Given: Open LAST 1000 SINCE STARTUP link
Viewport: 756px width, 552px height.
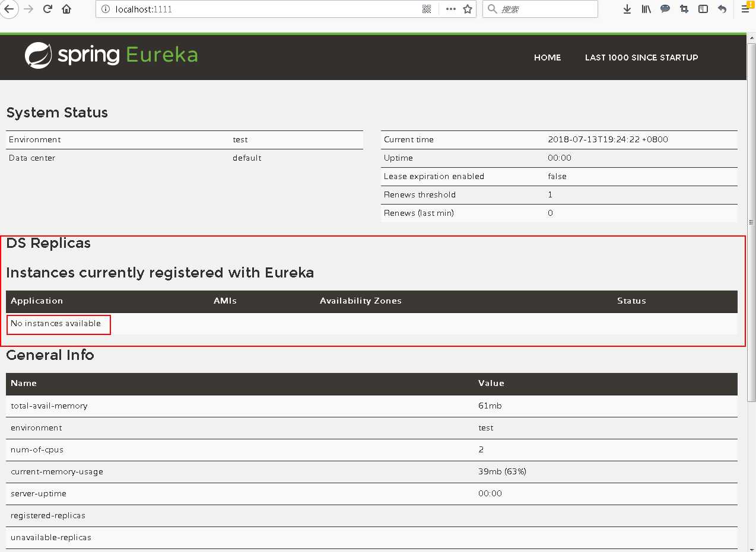Looking at the screenshot, I should pyautogui.click(x=641, y=58).
